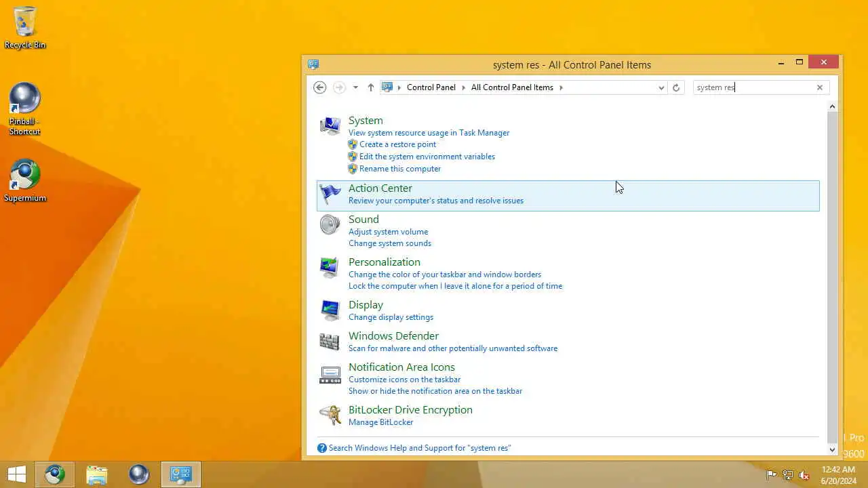The image size is (868, 488).
Task: Click Control Panel in the breadcrumb
Action: (x=431, y=87)
